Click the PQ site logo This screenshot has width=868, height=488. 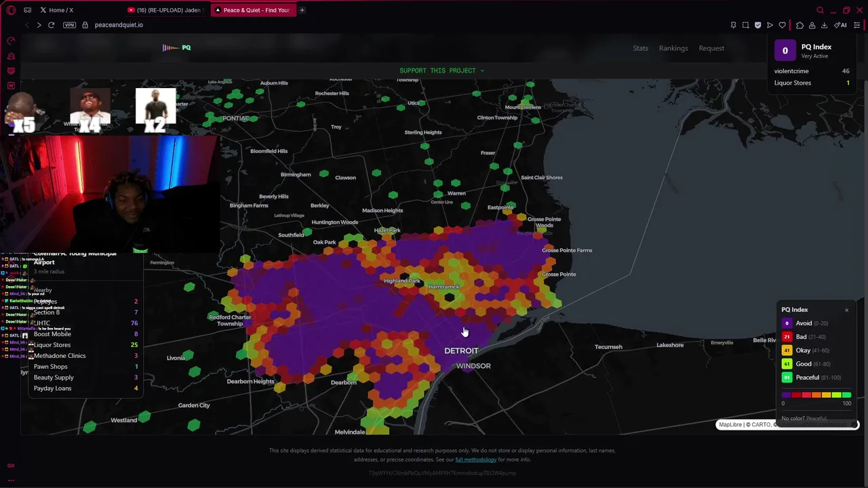[177, 47]
